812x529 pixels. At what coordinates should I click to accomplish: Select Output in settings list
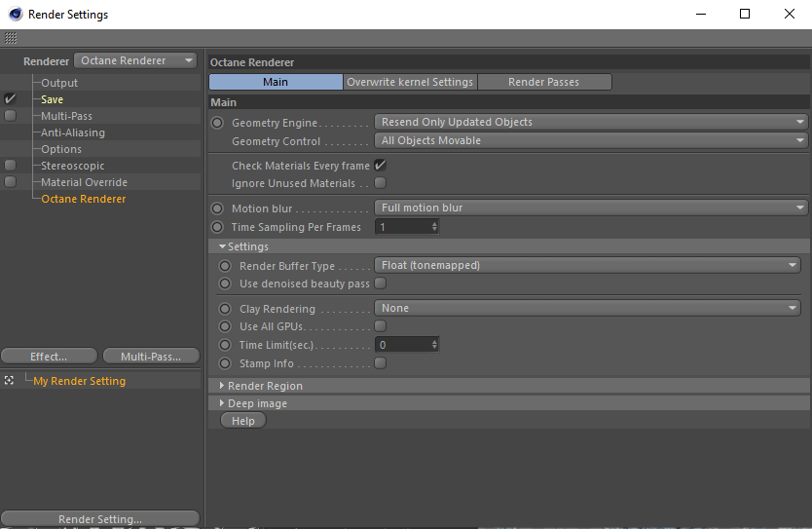[x=59, y=83]
